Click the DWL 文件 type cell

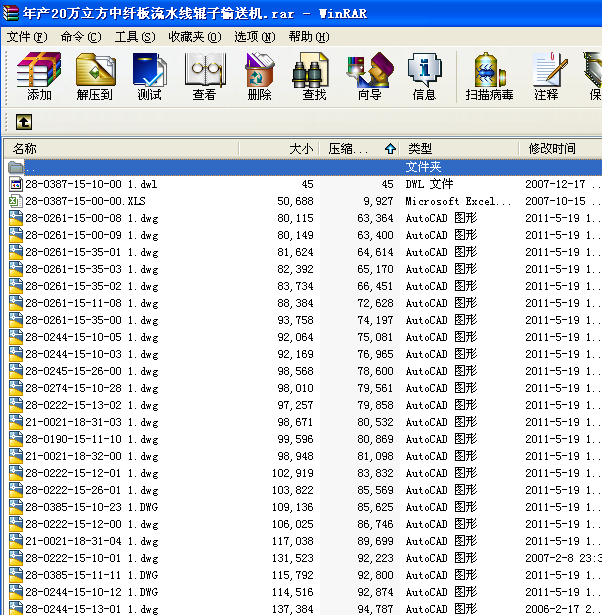tap(429, 184)
